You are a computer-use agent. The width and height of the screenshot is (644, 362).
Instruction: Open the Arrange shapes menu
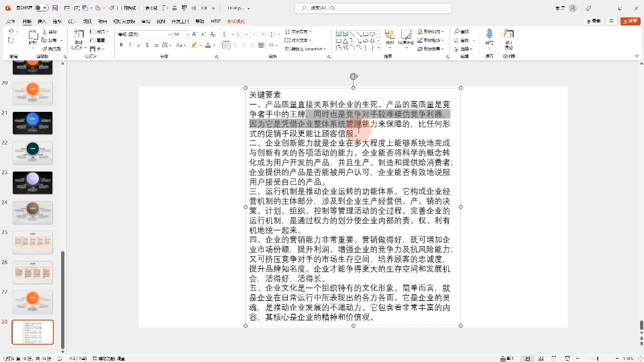389,38
